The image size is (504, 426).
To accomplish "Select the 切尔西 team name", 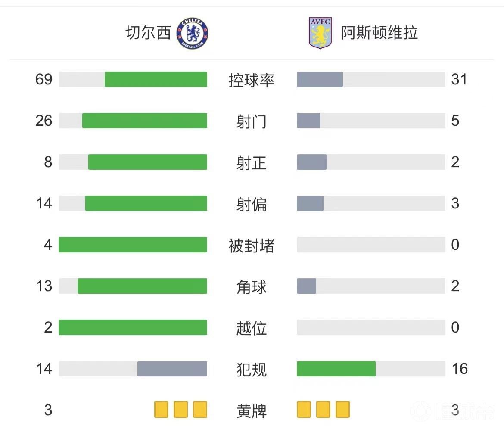I will point(148,33).
